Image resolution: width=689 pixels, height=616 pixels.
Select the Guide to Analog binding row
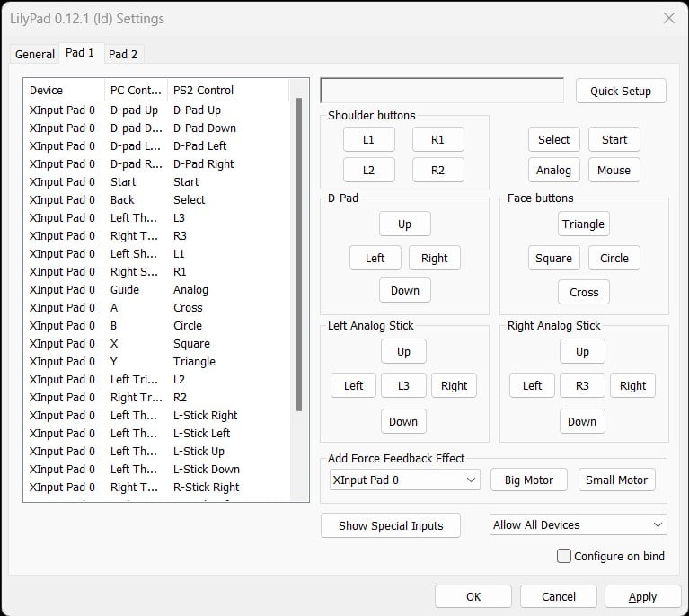point(157,289)
